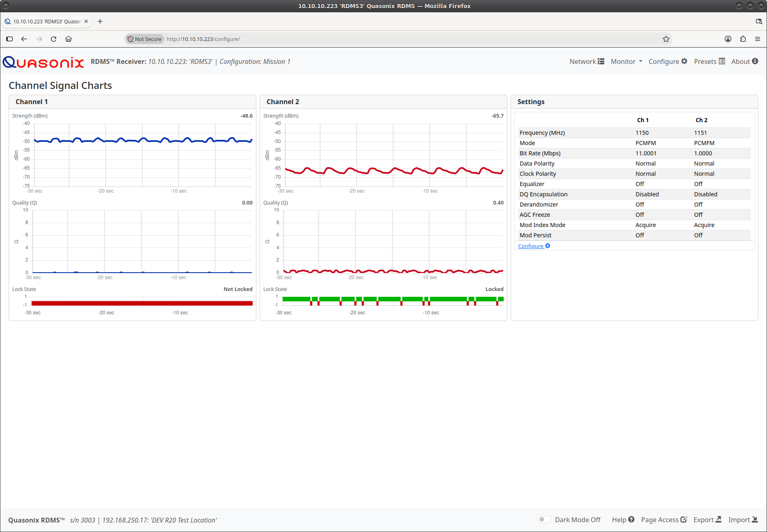The width and height of the screenshot is (767, 532).
Task: Go back to the previous page
Action: 24,39
